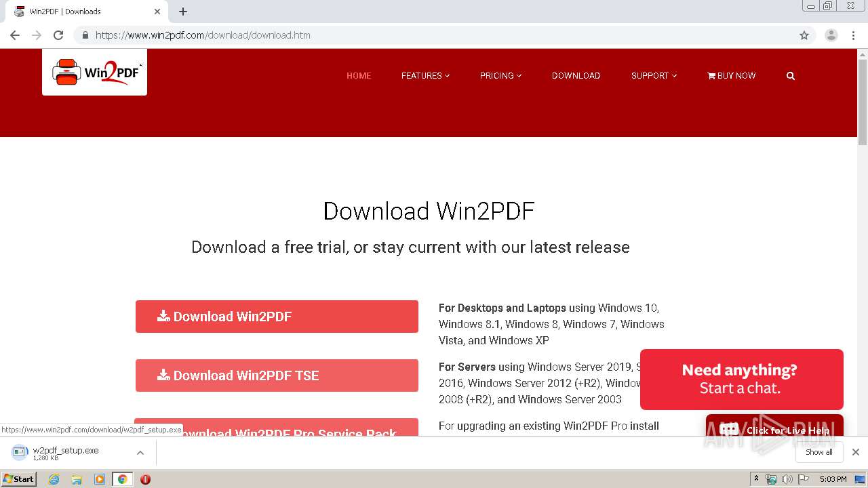Click the 'Download Win2PDF' page heading
The height and width of the screenshot is (488, 868).
pyautogui.click(x=429, y=211)
